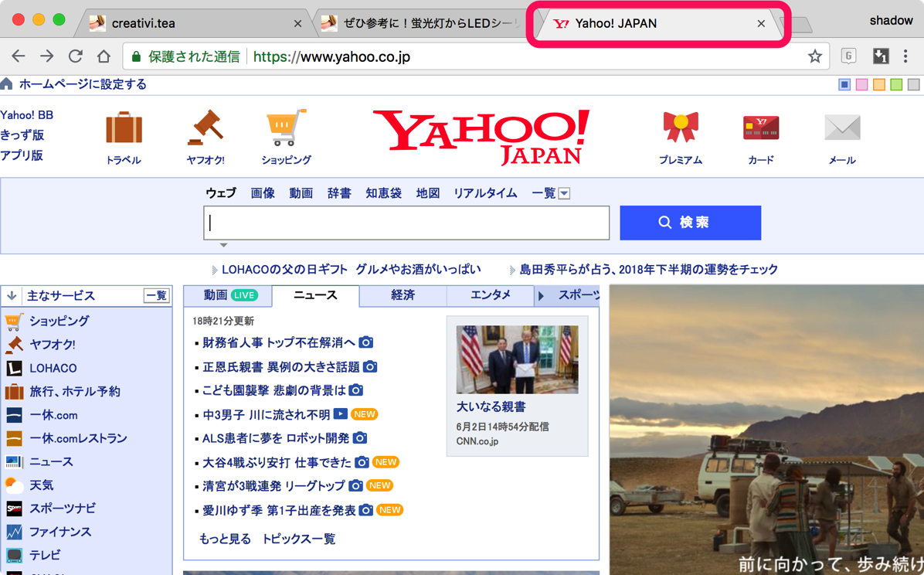924x575 pixels.
Task: Open headline 大谷4戦ぶり安打 仕事できた
Action: [x=277, y=462]
